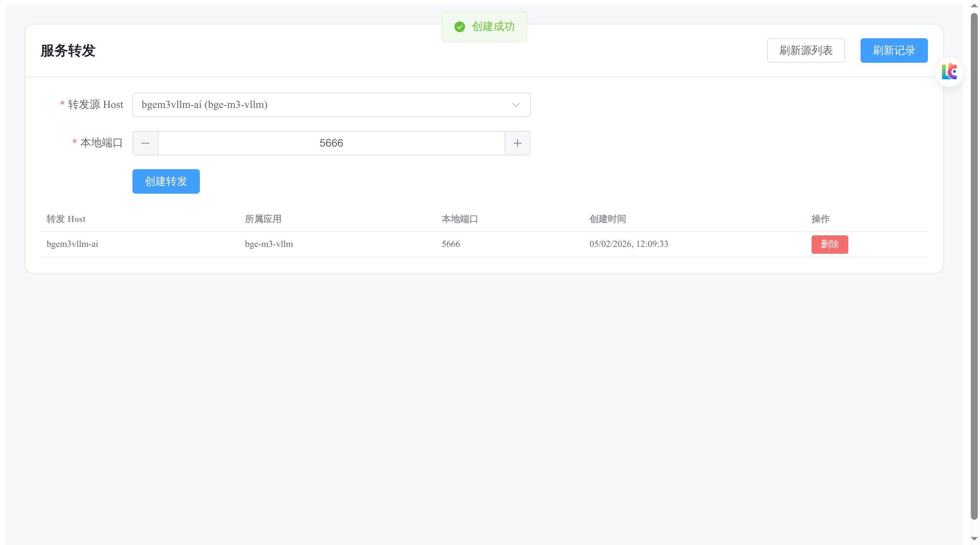The height and width of the screenshot is (545, 980).
Task: Click the minus icon to decrease port
Action: click(145, 143)
